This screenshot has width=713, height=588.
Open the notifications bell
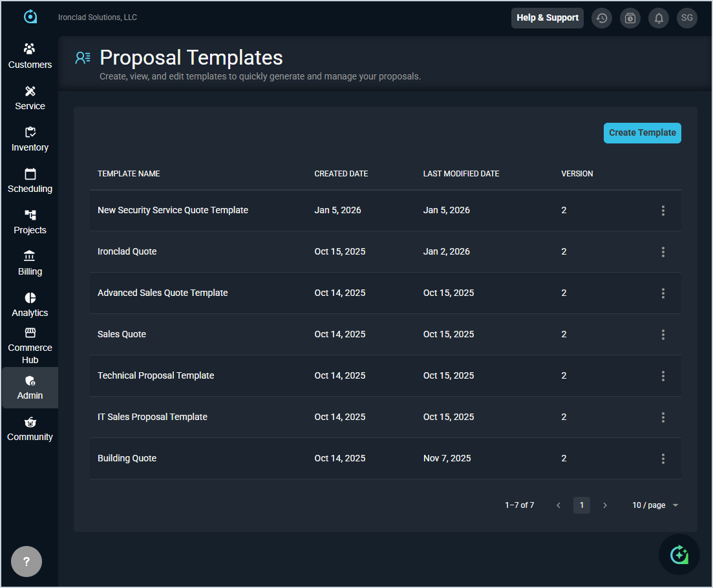tap(659, 18)
